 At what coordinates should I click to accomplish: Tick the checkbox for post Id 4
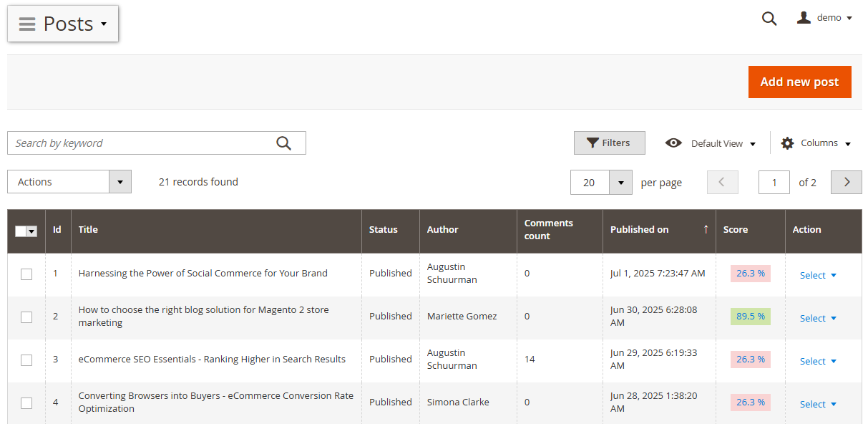tap(26, 403)
